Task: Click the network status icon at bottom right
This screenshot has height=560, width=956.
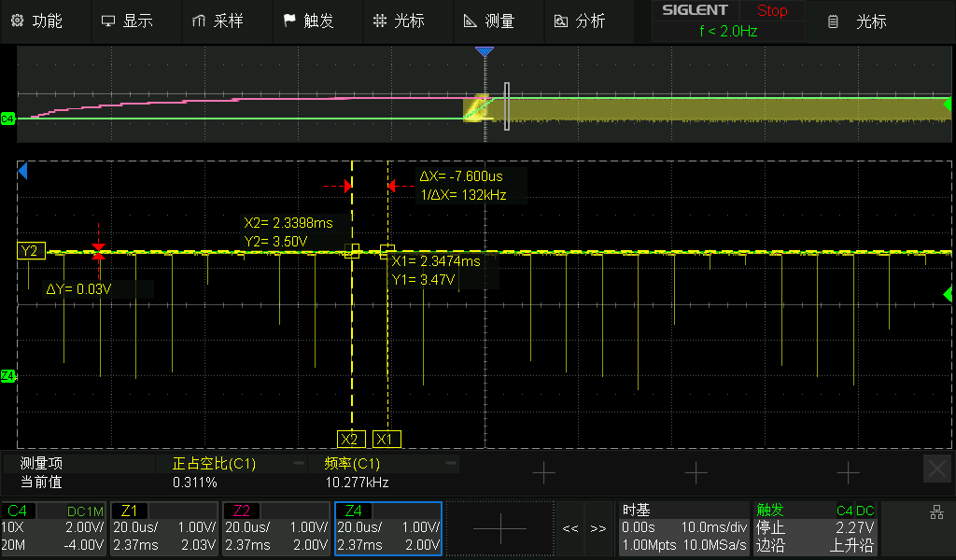Action: tap(937, 512)
